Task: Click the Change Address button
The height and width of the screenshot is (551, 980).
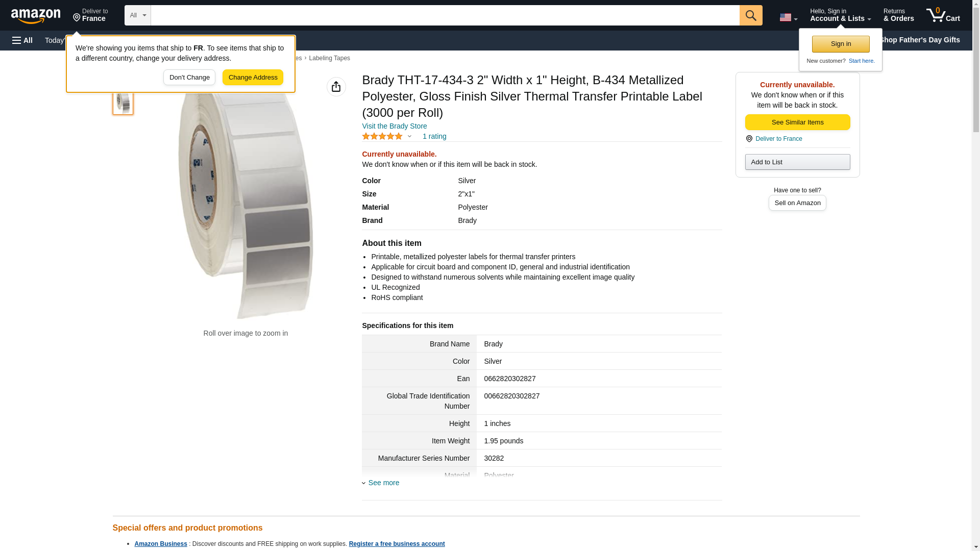Action: (253, 78)
